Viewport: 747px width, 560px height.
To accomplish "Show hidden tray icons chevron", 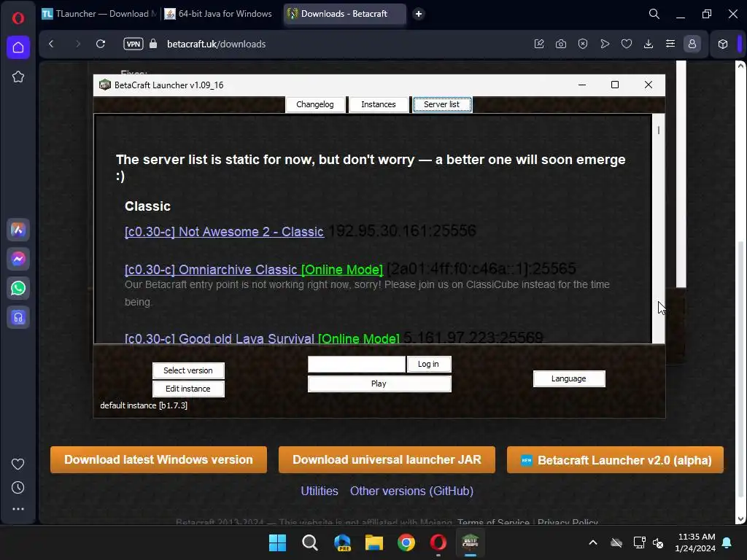I will coord(593,542).
